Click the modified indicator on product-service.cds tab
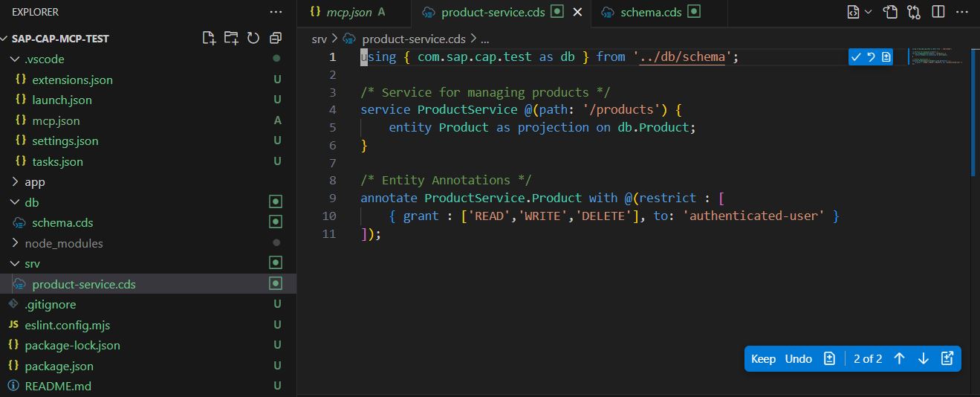 point(556,12)
